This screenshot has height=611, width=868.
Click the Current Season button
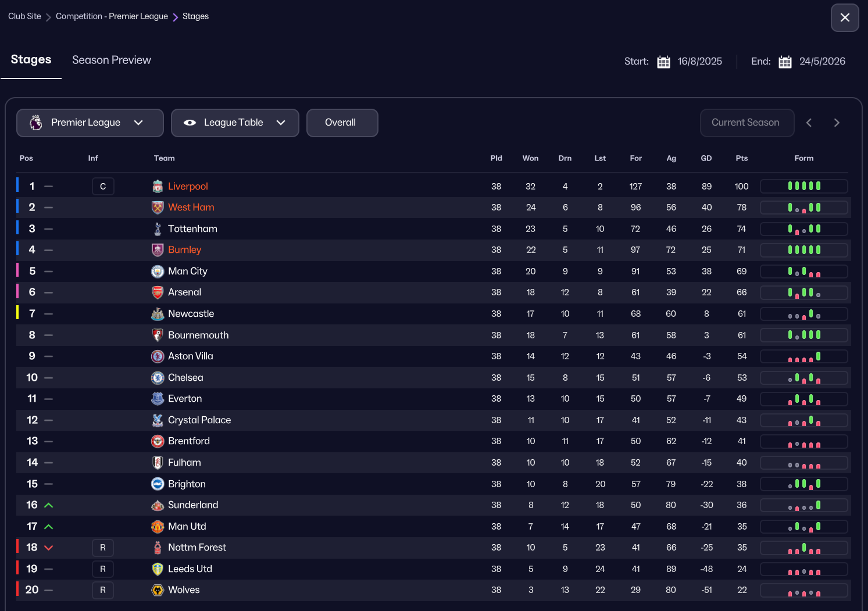pyautogui.click(x=746, y=123)
